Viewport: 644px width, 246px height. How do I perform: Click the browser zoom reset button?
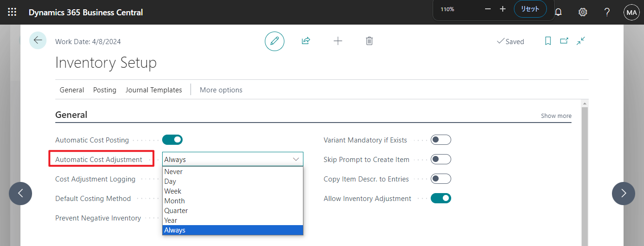click(x=530, y=9)
